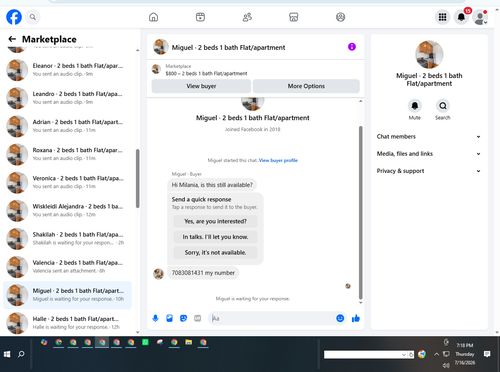Viewport: 500px width, 372px height.
Task: Open the taskbar address dropdown arrow
Action: 404,355
